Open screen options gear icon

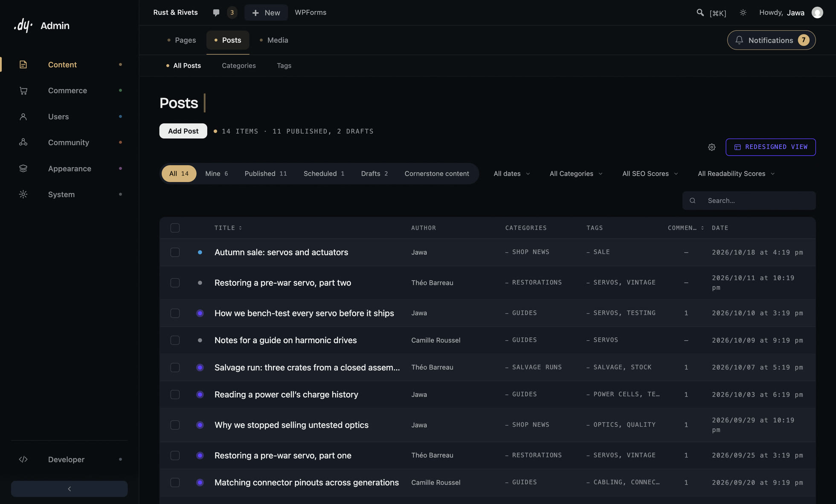[x=711, y=147]
